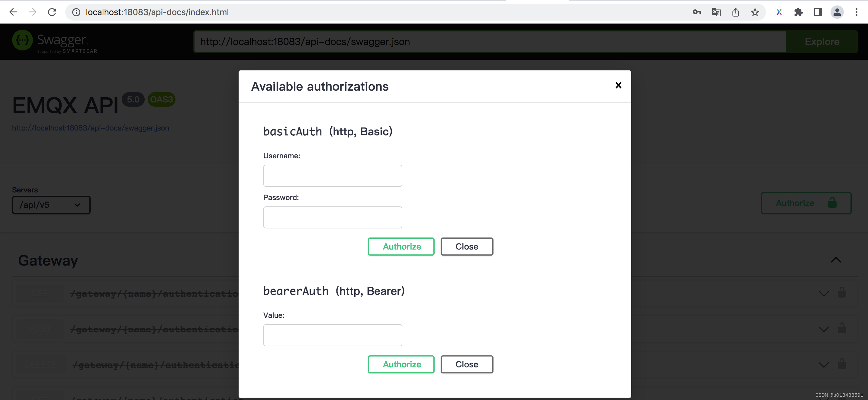The image size is (868, 400).
Task: Click basicAuth (http, Basic) heading
Action: click(x=328, y=131)
